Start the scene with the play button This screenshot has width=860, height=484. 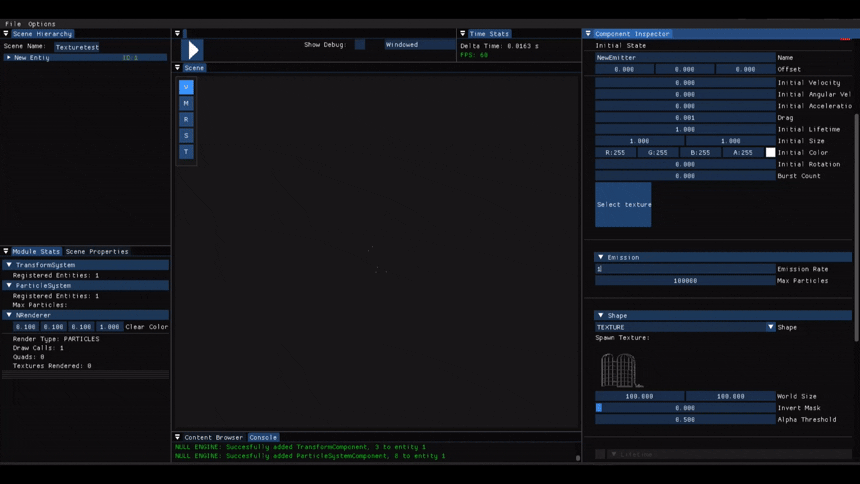tap(193, 50)
